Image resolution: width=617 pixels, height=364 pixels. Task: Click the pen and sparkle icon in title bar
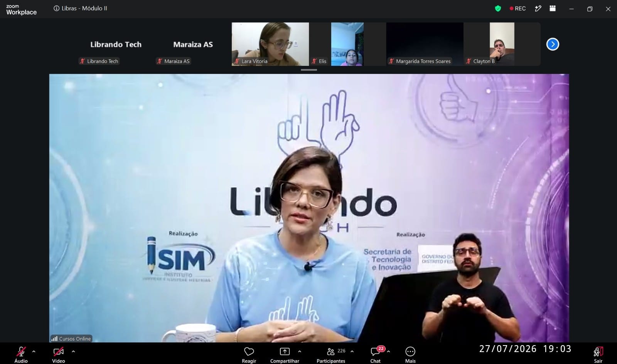point(538,8)
